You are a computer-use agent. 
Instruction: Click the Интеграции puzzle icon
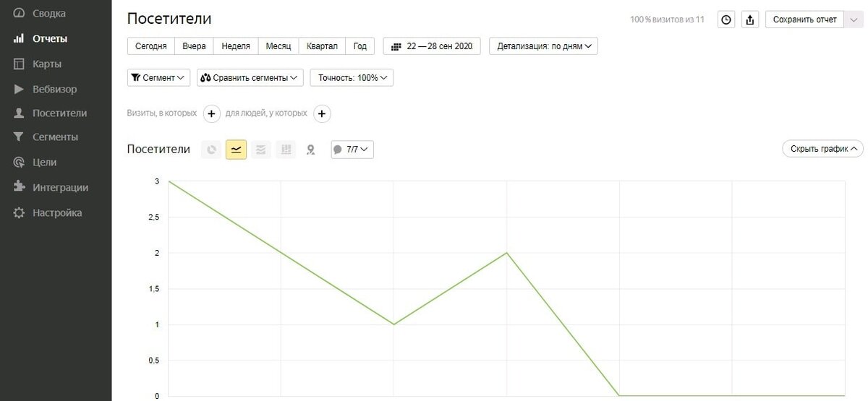pos(20,187)
